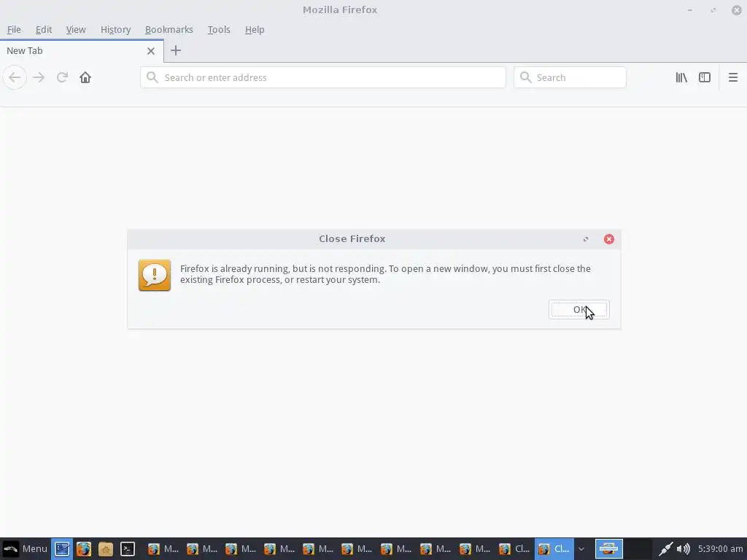The width and height of the screenshot is (747, 560).
Task: Open a new tab with plus icon
Action: click(176, 50)
